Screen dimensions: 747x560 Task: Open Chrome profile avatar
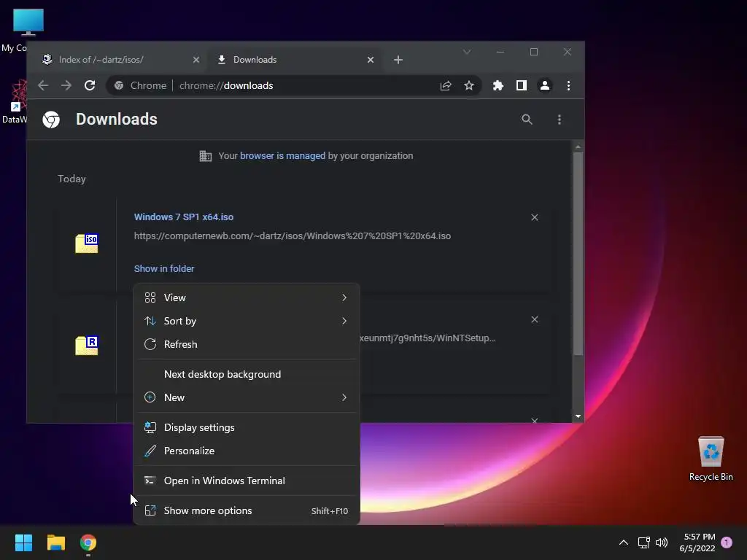(544, 86)
